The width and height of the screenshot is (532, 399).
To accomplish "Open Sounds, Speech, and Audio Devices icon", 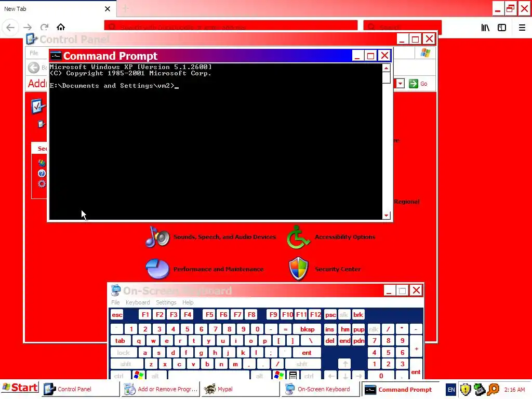I will [158, 236].
